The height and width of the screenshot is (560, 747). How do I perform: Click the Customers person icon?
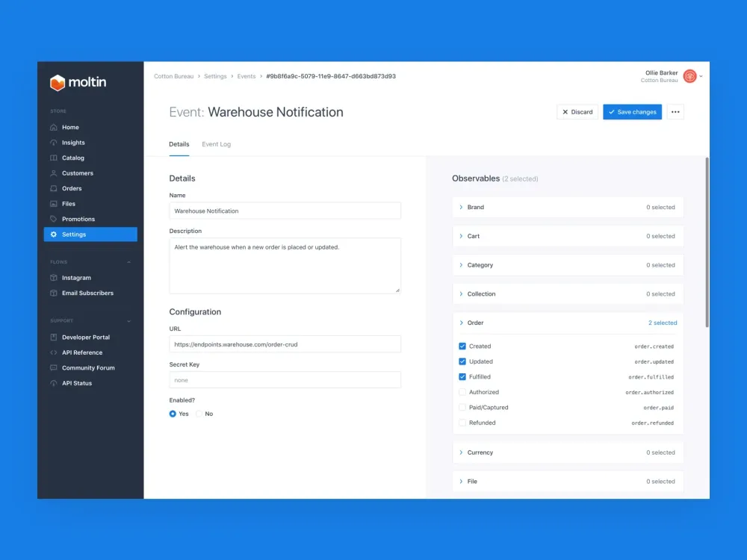pyautogui.click(x=53, y=173)
